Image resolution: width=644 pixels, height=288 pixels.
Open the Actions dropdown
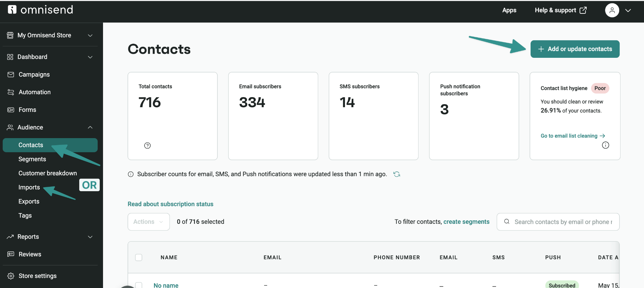[x=149, y=222]
